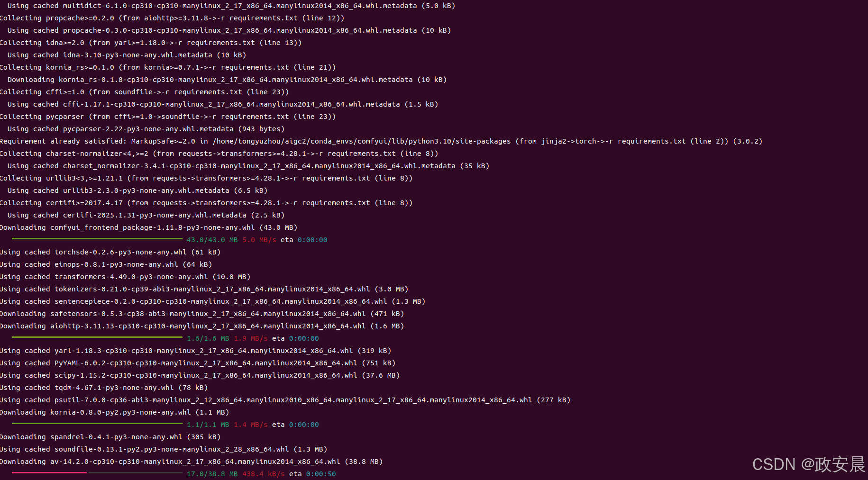Click the 'Using cached scipy-1.15.2' line
This screenshot has height=480, width=868.
click(x=200, y=375)
